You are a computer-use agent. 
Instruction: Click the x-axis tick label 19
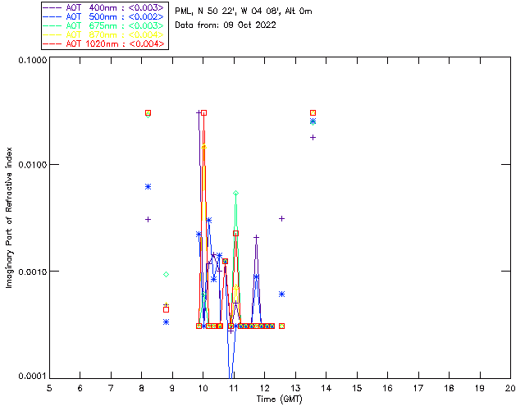[480, 388]
